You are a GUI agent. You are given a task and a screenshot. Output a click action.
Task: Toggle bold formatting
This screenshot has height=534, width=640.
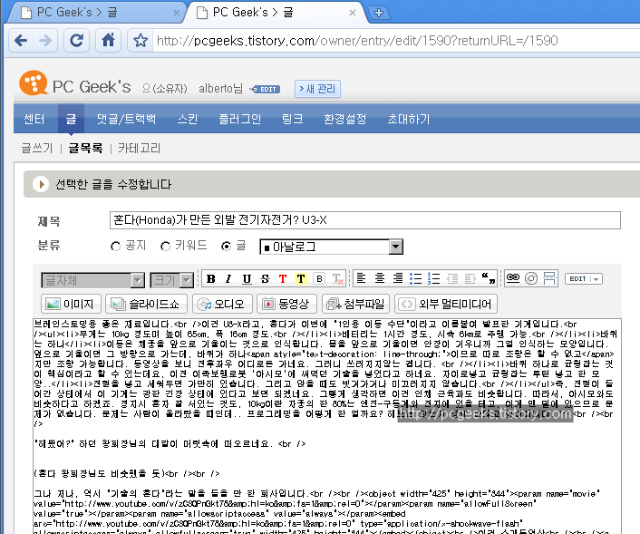tap(211, 279)
